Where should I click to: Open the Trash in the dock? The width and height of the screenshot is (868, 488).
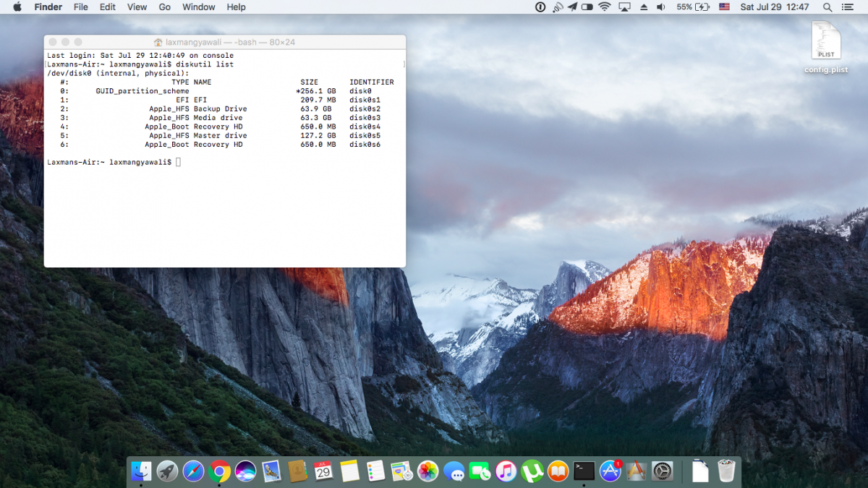tap(726, 471)
